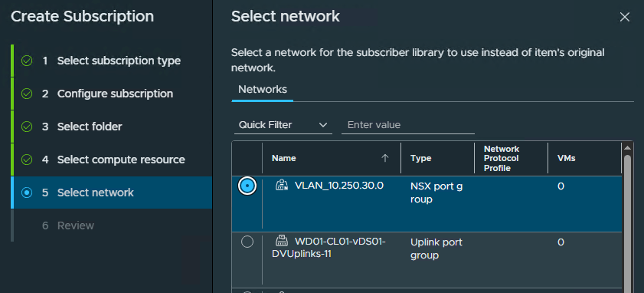
Task: Click the WD01-CL01-vDS01-DVUplinks-11 network name
Action: 329,247
